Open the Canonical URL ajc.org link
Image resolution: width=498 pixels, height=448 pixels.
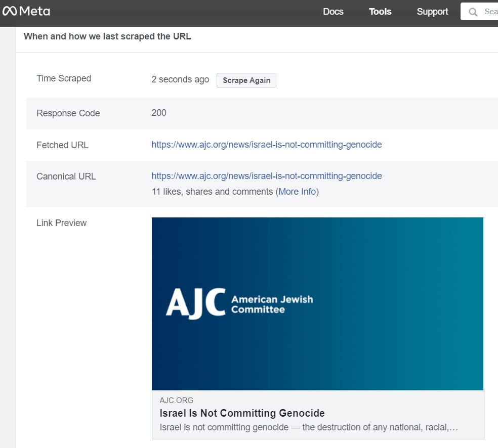[x=267, y=176]
